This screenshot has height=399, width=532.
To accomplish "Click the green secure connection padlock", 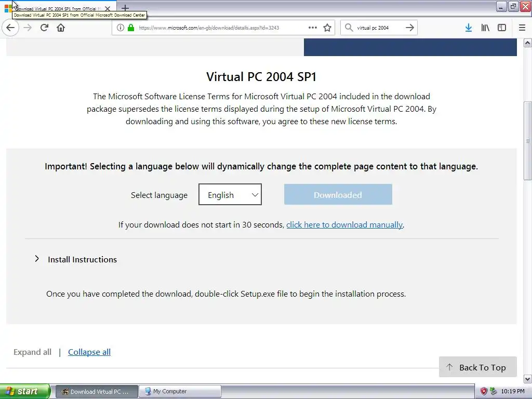I will [130, 28].
